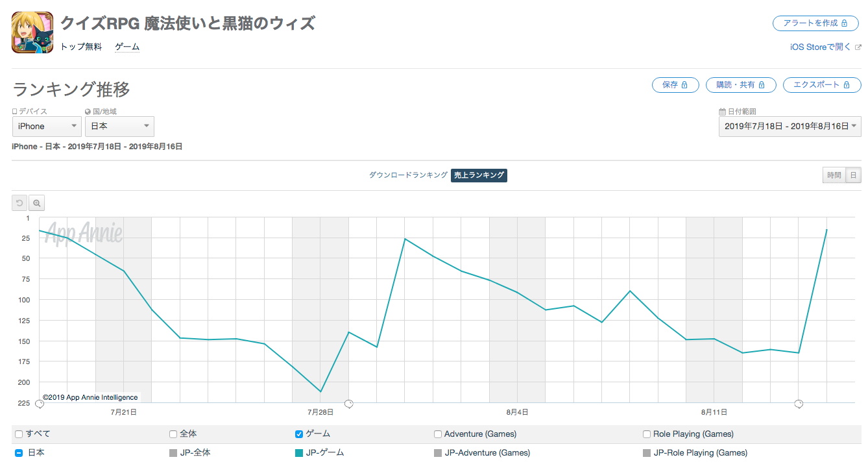Click the game app icon thumbnail
The height and width of the screenshot is (466, 868).
[x=32, y=32]
